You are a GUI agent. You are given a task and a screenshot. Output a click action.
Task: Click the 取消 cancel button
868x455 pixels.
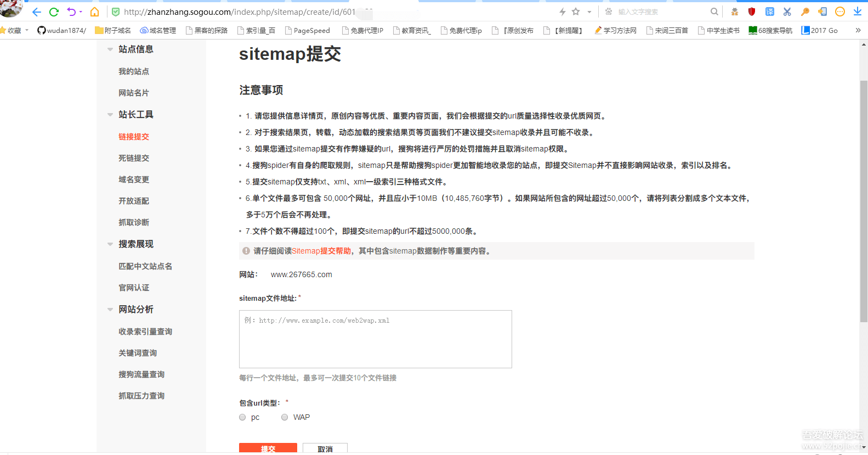pyautogui.click(x=325, y=448)
